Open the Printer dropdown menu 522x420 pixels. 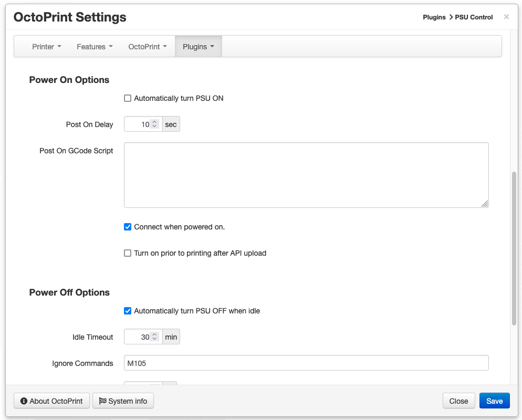[x=47, y=47]
